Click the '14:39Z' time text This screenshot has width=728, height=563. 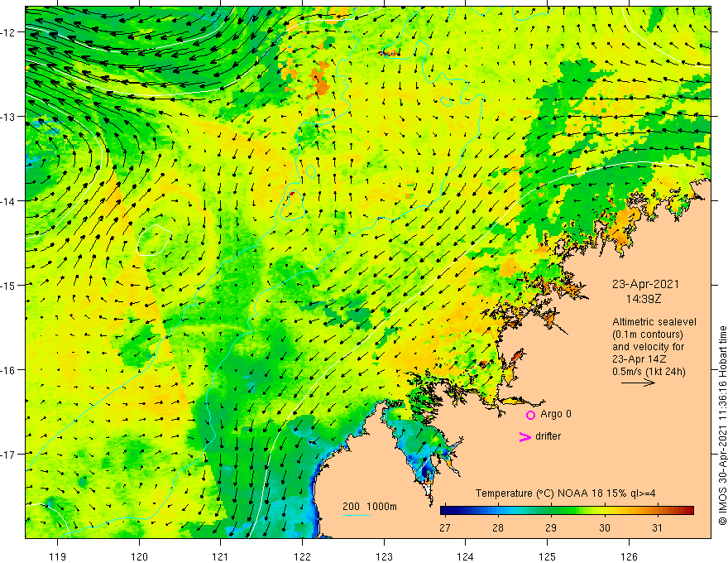coord(644,299)
